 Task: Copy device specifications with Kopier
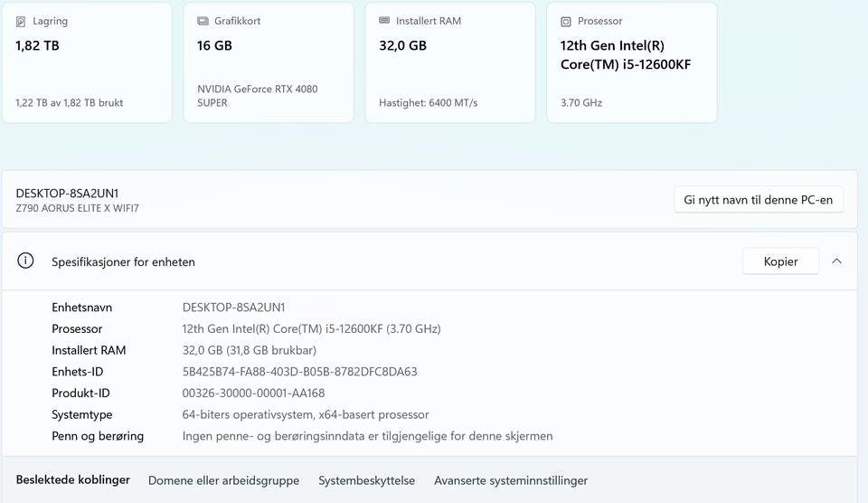coord(780,261)
